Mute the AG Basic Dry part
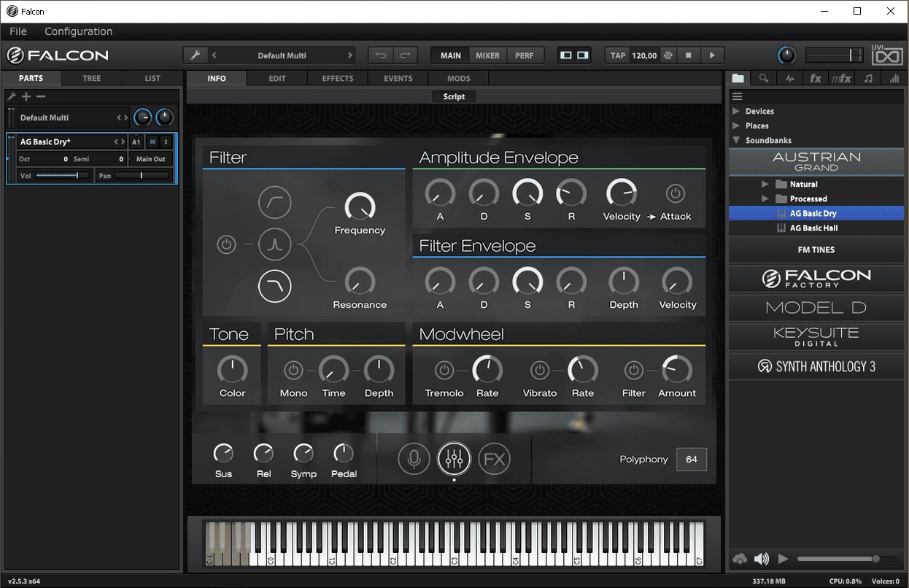The image size is (909, 588). click(153, 142)
